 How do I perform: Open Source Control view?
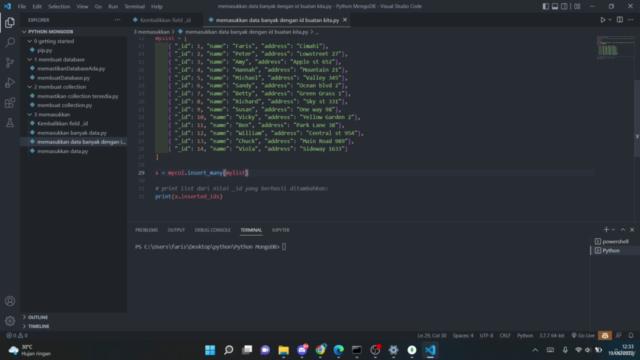coord(10,62)
